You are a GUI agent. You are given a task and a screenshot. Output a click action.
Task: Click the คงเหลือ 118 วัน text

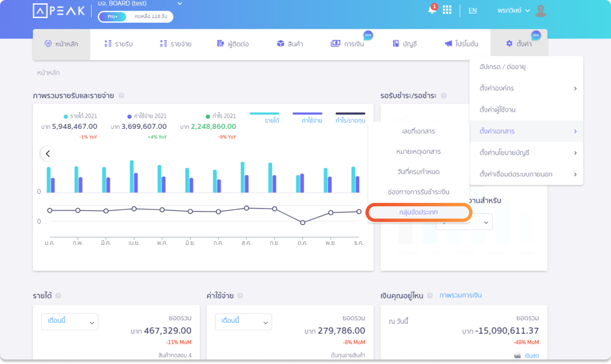pos(150,16)
